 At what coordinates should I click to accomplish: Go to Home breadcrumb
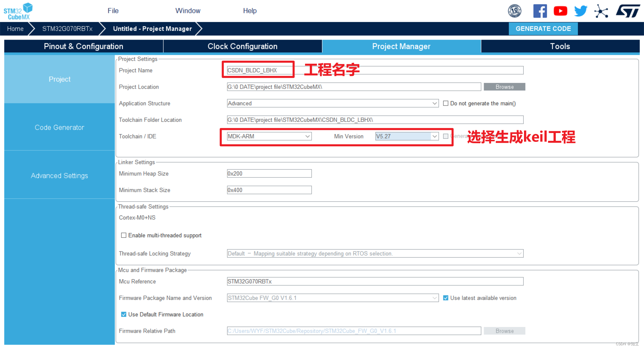point(15,29)
